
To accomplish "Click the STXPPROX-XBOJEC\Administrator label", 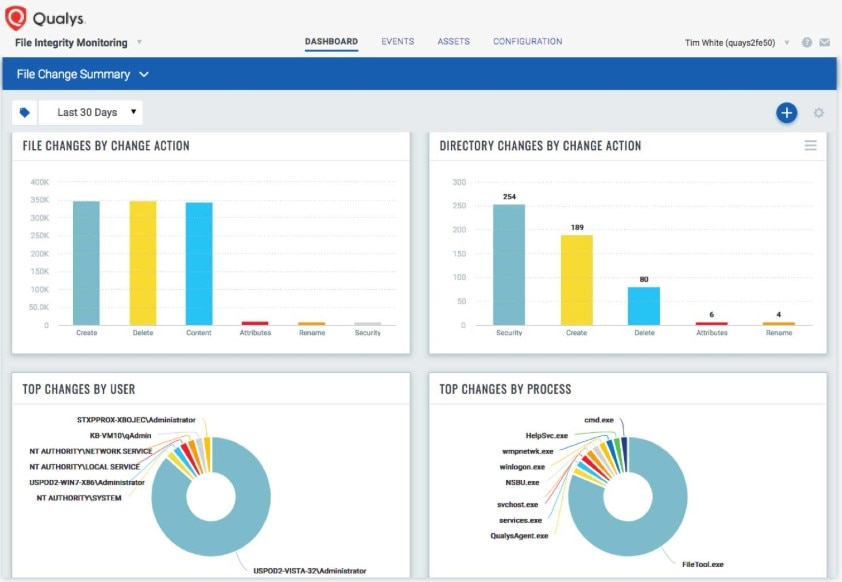I will [x=136, y=420].
